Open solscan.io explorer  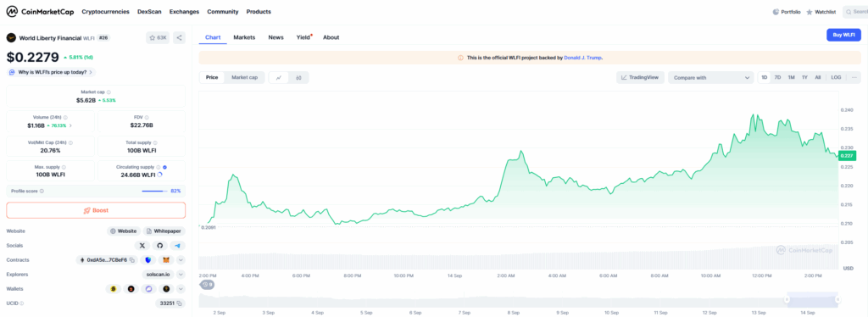tap(158, 274)
